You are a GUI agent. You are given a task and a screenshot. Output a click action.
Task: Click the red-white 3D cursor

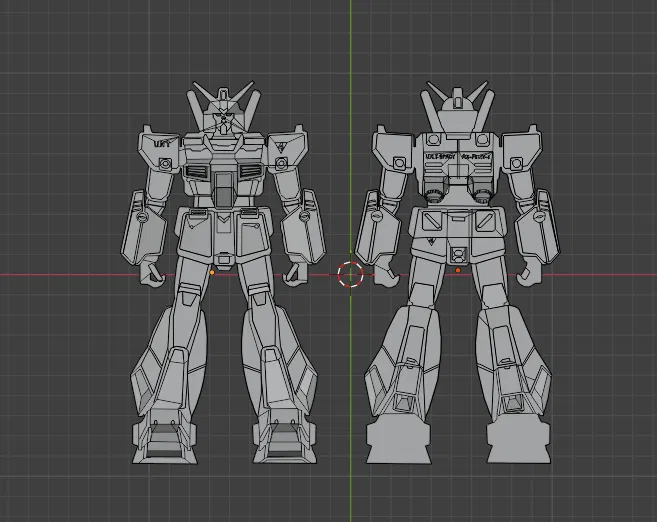(x=351, y=275)
